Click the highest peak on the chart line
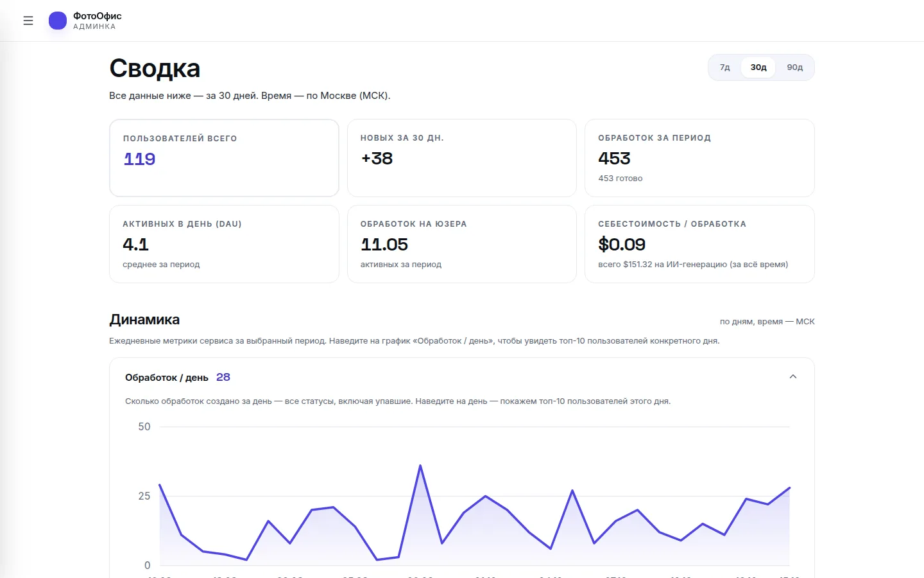Screen dimensions: 924x578 (x=420, y=466)
